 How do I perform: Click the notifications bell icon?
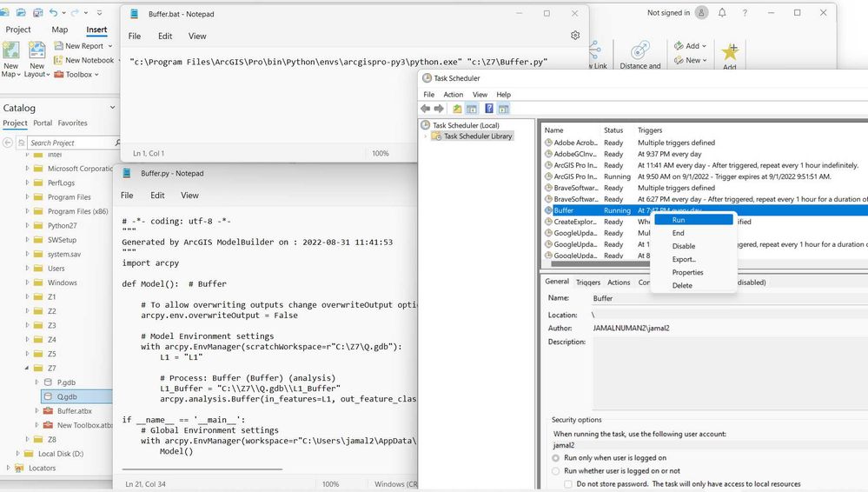click(722, 13)
